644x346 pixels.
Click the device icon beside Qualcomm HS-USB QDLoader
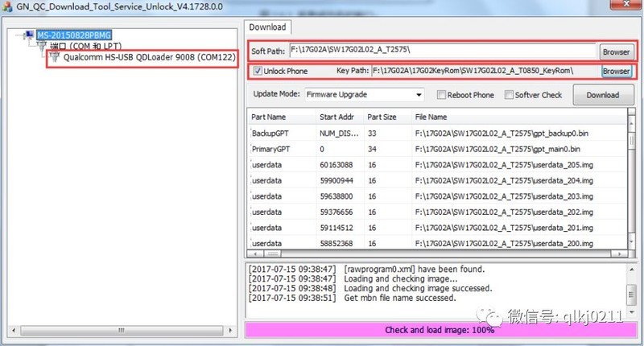point(56,58)
